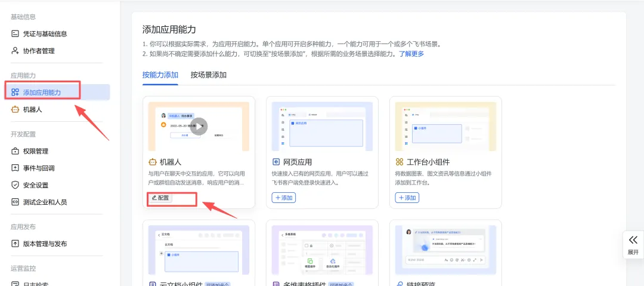Click the 机器人 card title text
The height and width of the screenshot is (286, 644).
pyautogui.click(x=170, y=162)
